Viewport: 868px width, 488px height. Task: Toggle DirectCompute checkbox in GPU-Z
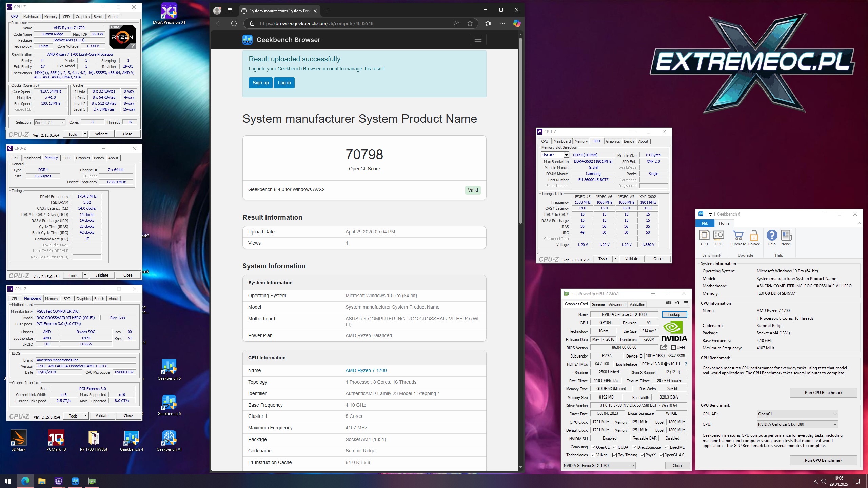[x=634, y=447]
